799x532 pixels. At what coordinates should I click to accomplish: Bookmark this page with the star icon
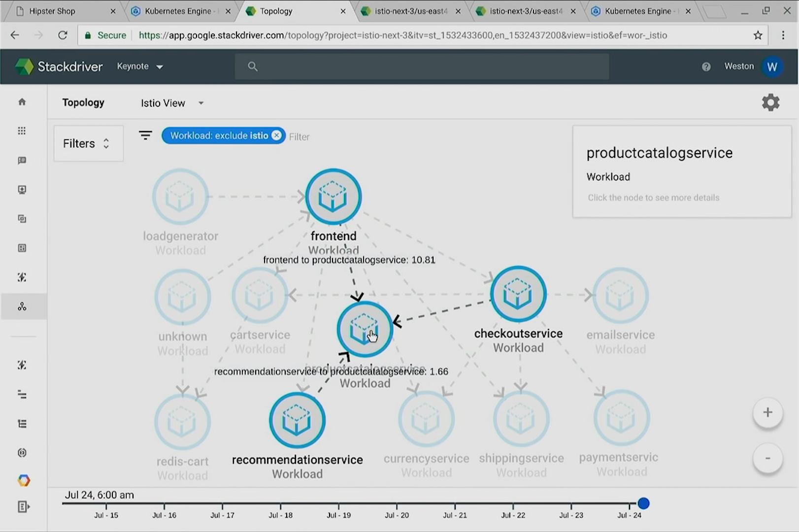[758, 35]
